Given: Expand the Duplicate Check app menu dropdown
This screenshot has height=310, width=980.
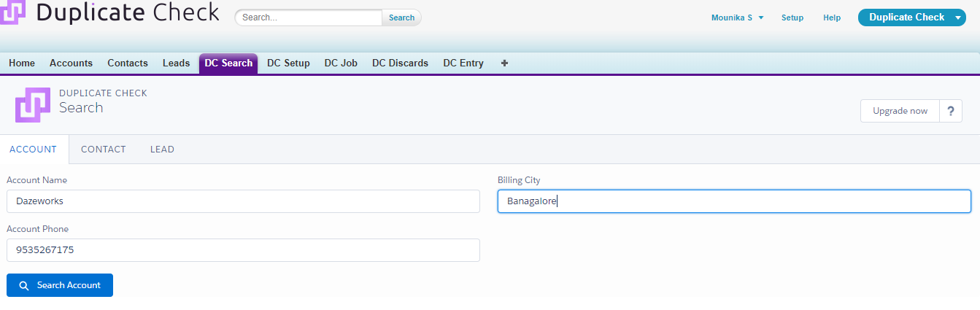Looking at the screenshot, I should tap(960, 18).
